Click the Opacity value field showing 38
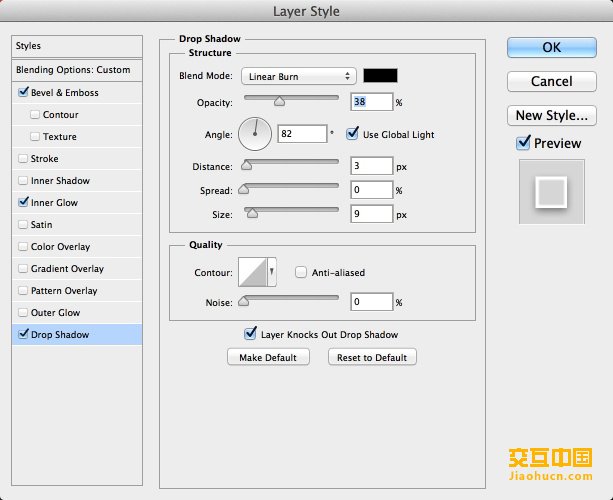 [x=371, y=102]
